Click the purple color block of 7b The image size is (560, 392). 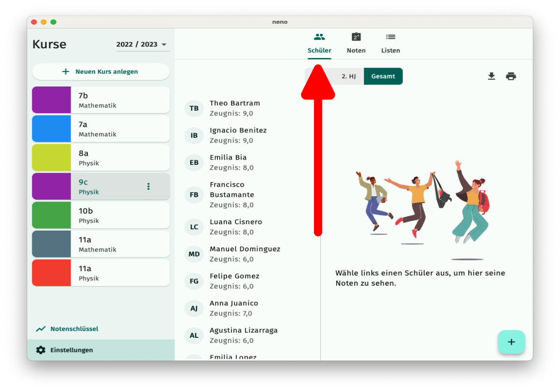51,100
